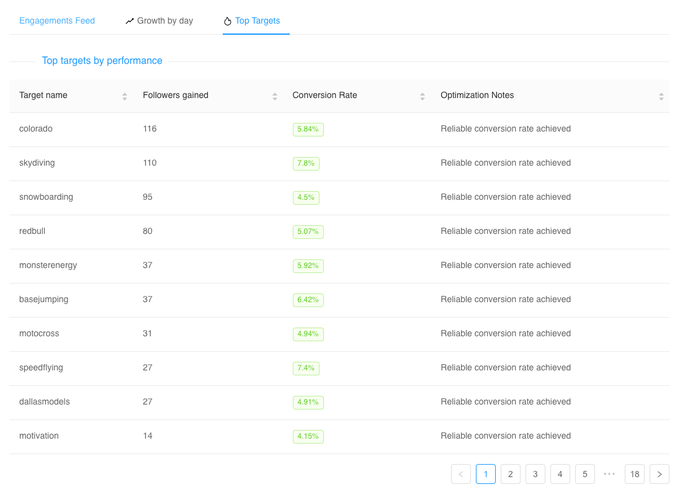The width and height of the screenshot is (680, 492).
Task: Click the 7.4% conversion rate badge
Action: tap(306, 368)
